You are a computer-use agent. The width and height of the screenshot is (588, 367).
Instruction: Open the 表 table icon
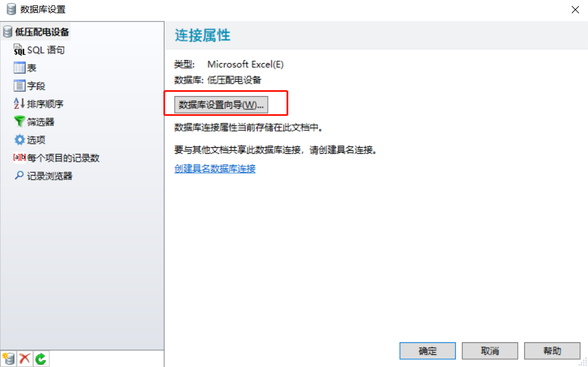[19, 68]
